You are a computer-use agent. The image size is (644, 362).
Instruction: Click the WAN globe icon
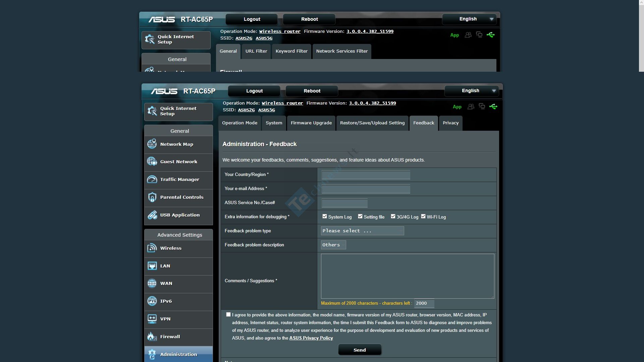click(152, 283)
